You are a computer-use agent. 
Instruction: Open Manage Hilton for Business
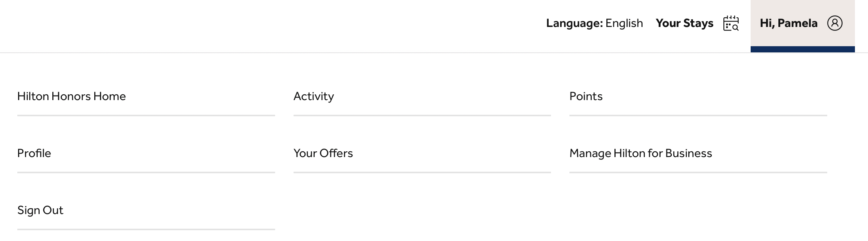coord(640,153)
